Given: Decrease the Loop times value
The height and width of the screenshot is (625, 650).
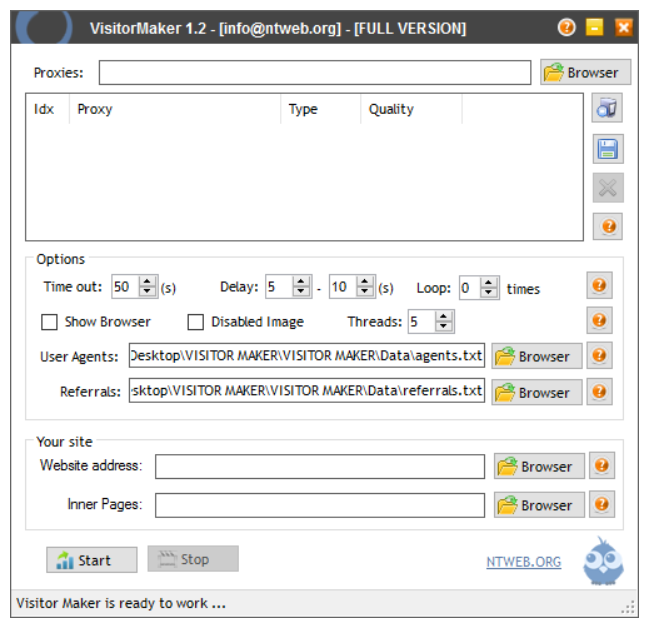Looking at the screenshot, I should click(x=489, y=293).
